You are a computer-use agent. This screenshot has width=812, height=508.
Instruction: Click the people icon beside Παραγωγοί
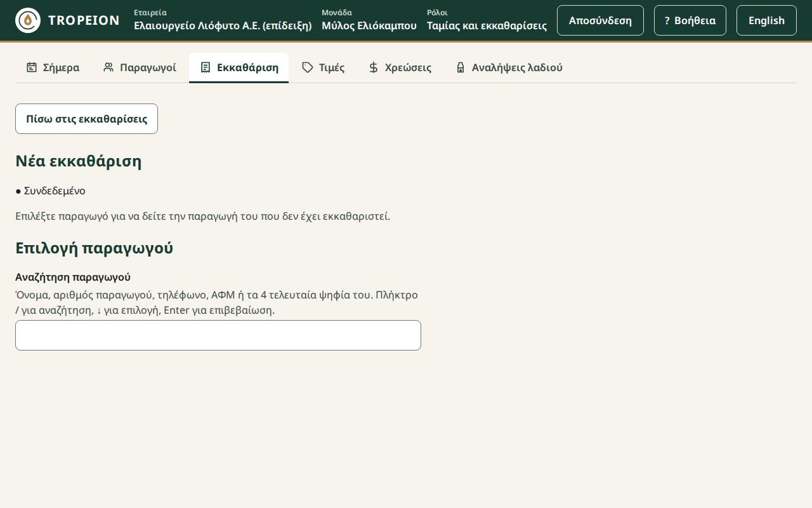(108, 67)
